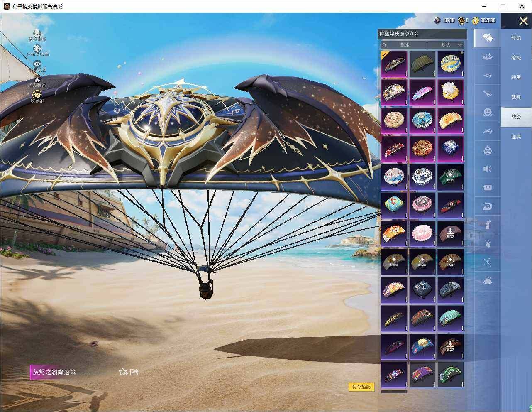Focus the 搜索 search field

click(x=404, y=45)
